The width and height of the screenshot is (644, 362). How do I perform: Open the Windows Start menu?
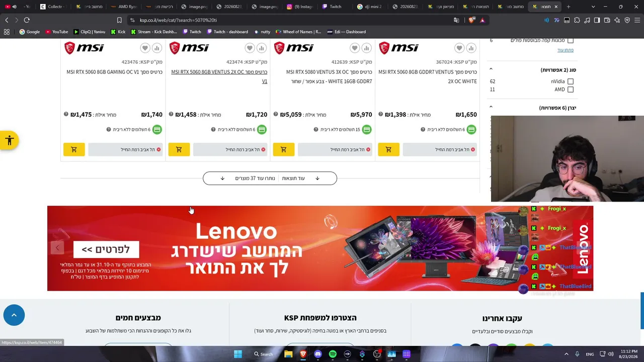tap(238, 354)
